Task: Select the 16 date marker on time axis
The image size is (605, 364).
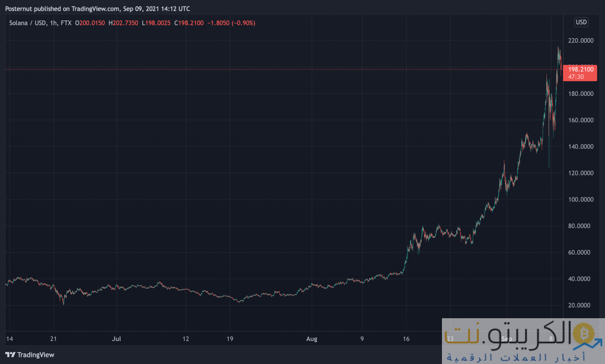Action: [406, 339]
